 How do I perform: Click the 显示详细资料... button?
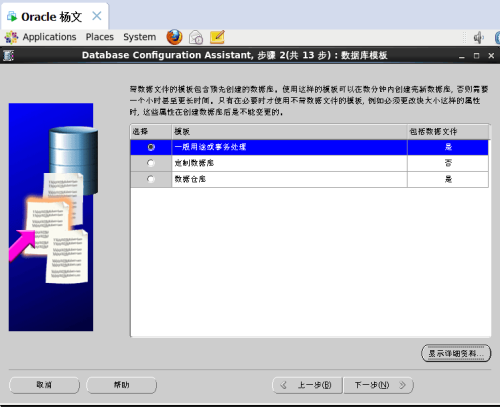456,353
